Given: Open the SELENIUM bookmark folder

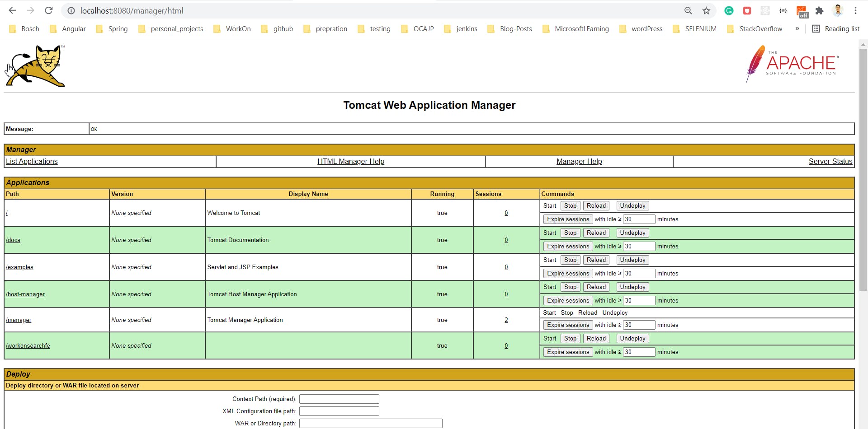Looking at the screenshot, I should tap(695, 28).
